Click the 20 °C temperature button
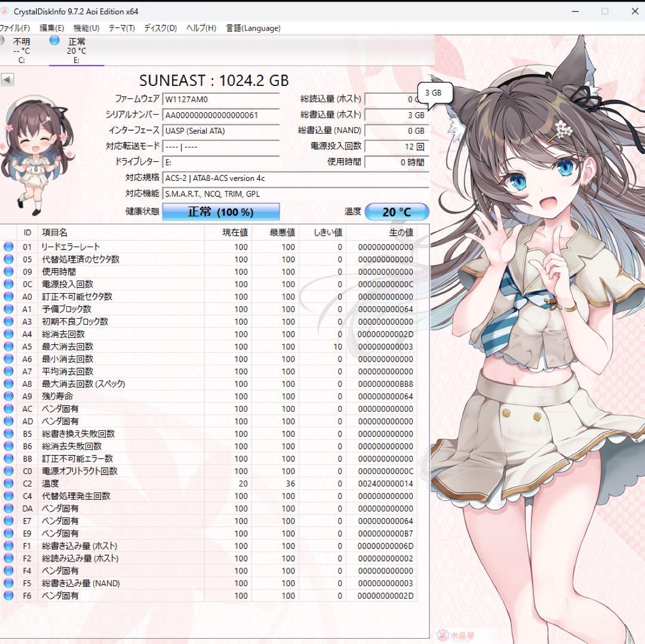 tap(397, 212)
